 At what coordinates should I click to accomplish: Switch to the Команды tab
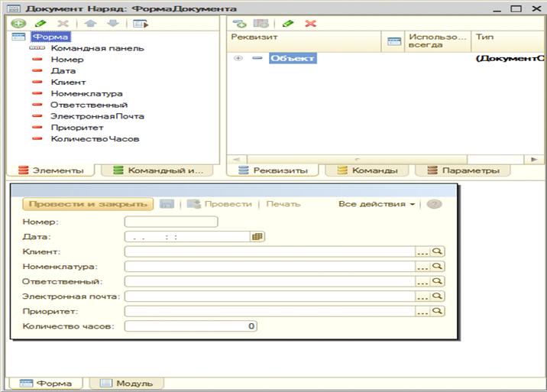point(372,170)
